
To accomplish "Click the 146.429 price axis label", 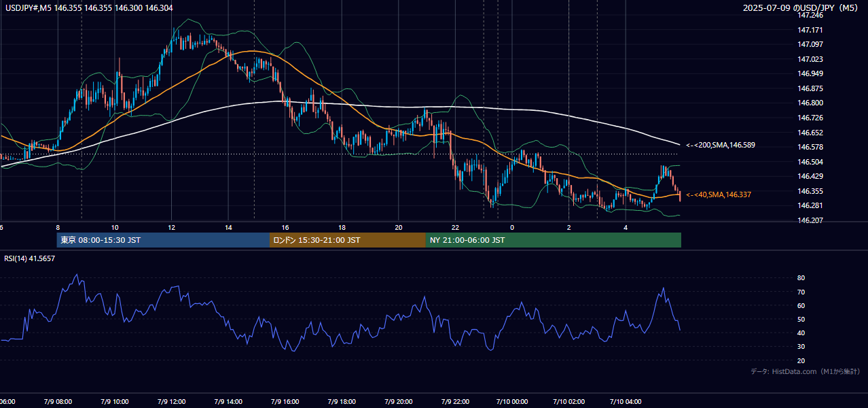I will [810, 176].
